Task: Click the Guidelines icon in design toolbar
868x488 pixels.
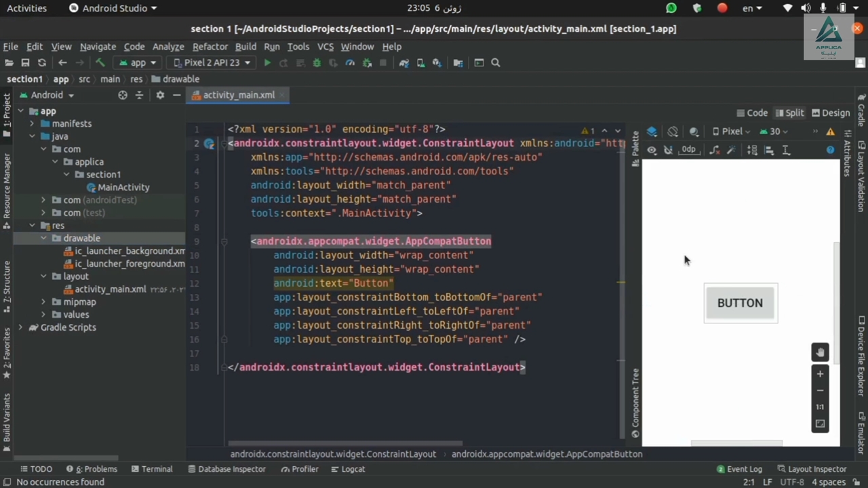Action: click(x=786, y=150)
